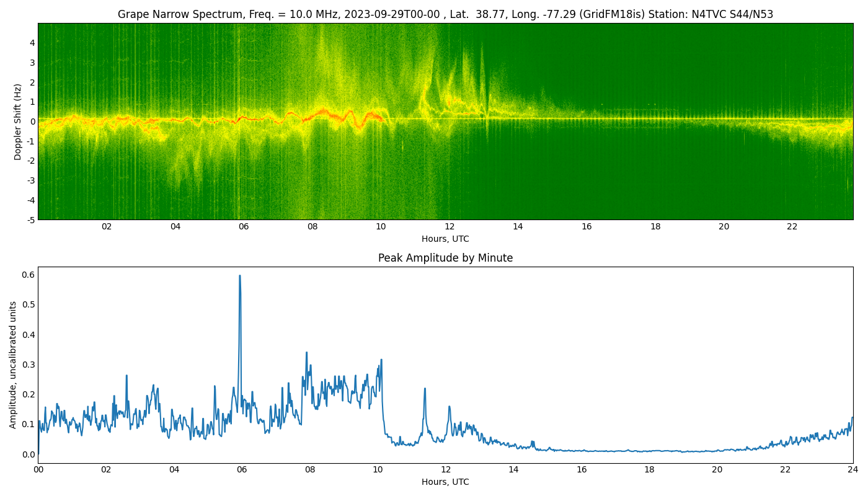Click the 18 hour tick on amplitude plot
This screenshot has width=868, height=496.
point(649,470)
